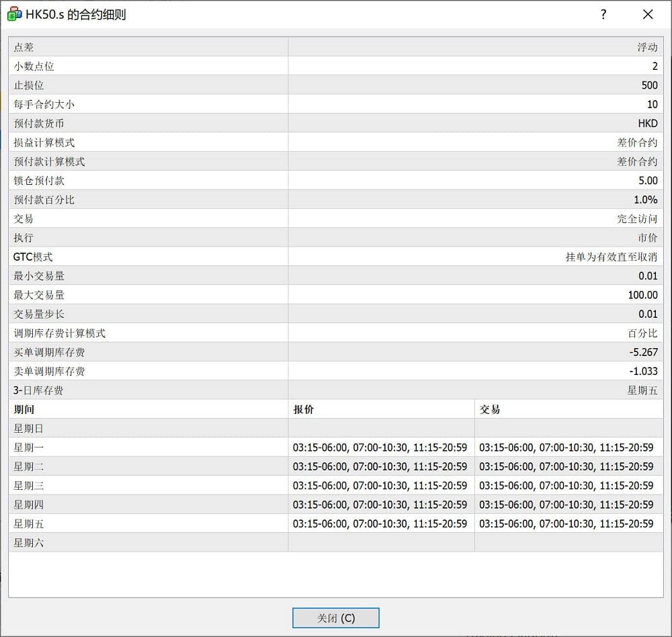Click the HK50.s title bar icon

pyautogui.click(x=14, y=14)
